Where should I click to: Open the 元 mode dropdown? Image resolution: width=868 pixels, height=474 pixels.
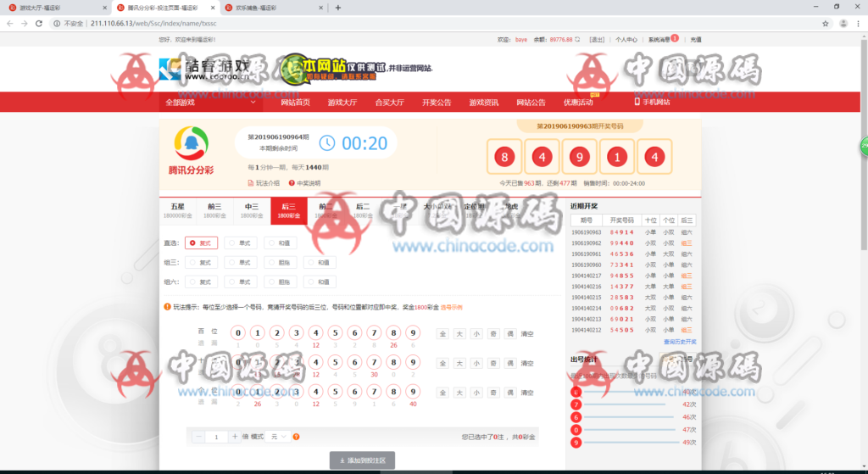277,437
